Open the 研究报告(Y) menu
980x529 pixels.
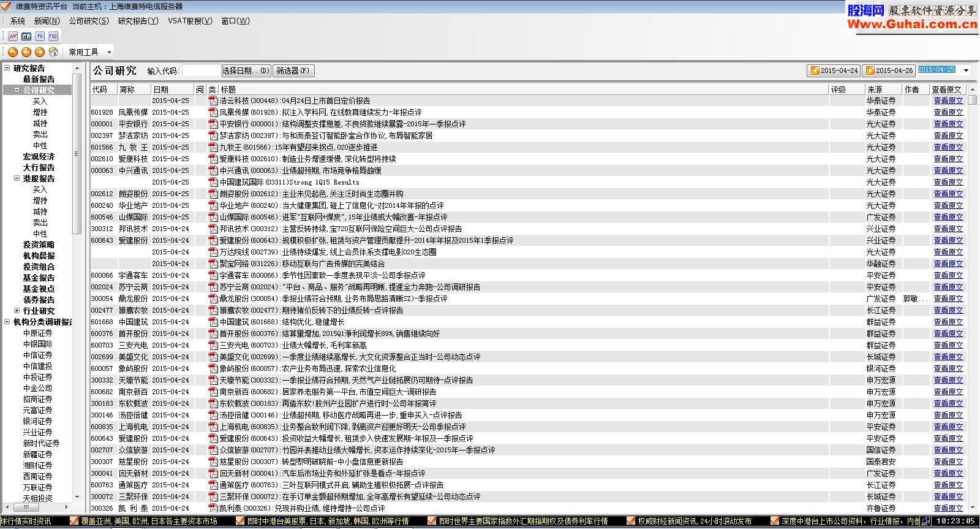138,21
